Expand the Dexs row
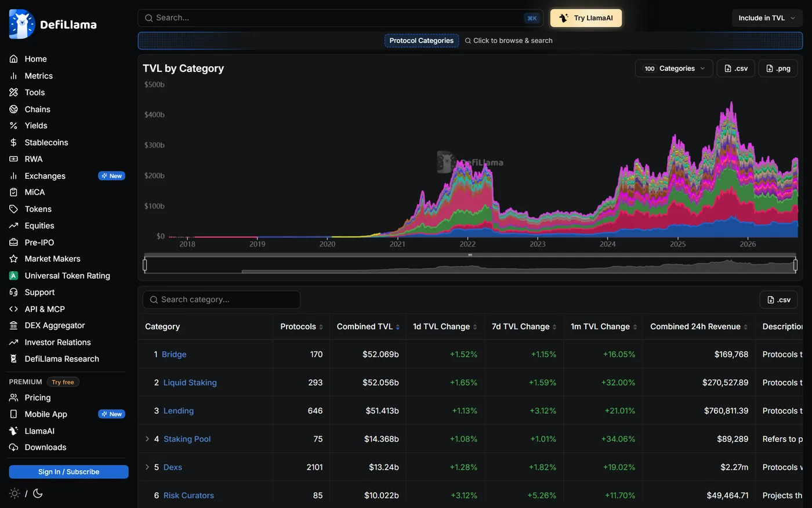The width and height of the screenshot is (812, 508). coord(147,467)
